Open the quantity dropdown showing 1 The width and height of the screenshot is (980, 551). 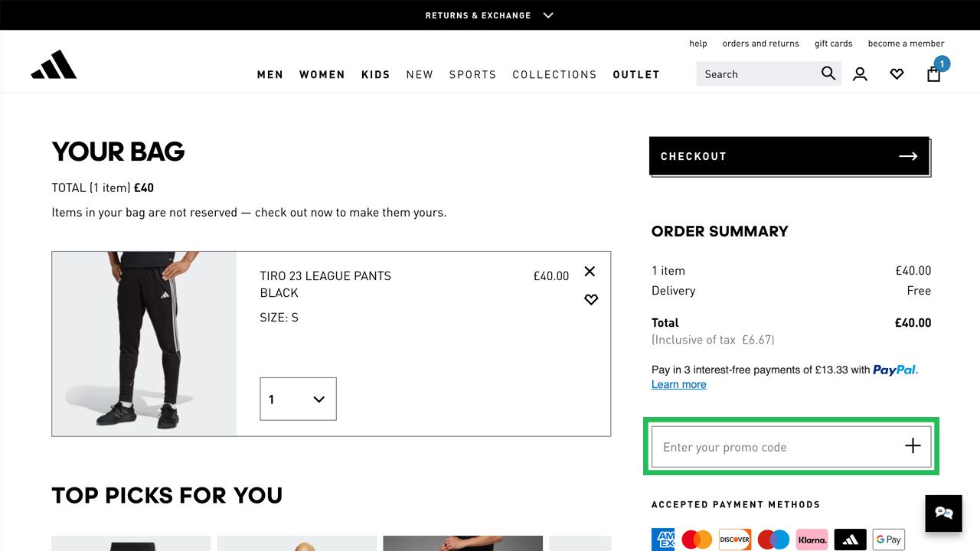(x=298, y=399)
